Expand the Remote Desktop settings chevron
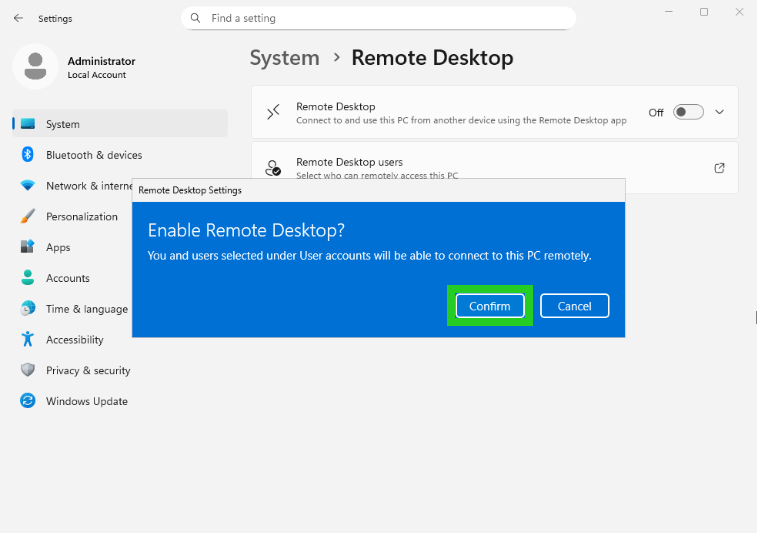 click(719, 112)
